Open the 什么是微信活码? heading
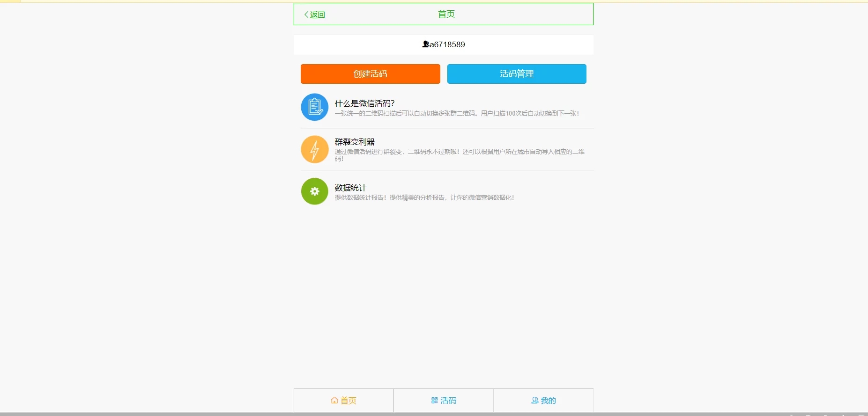 coord(364,103)
